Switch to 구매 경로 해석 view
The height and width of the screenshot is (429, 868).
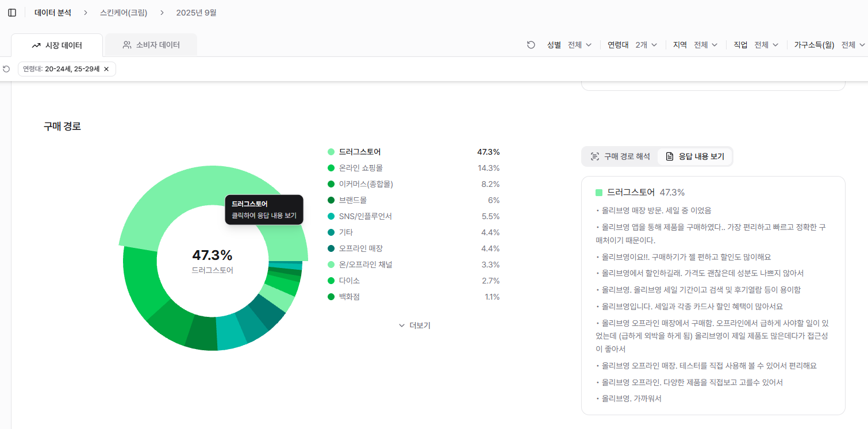click(620, 156)
